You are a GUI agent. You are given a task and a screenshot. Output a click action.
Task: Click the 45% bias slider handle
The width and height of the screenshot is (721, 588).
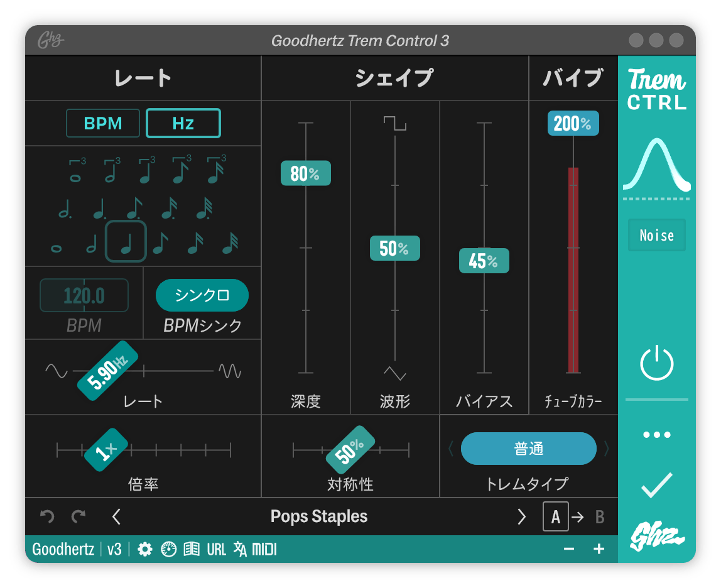point(484,261)
